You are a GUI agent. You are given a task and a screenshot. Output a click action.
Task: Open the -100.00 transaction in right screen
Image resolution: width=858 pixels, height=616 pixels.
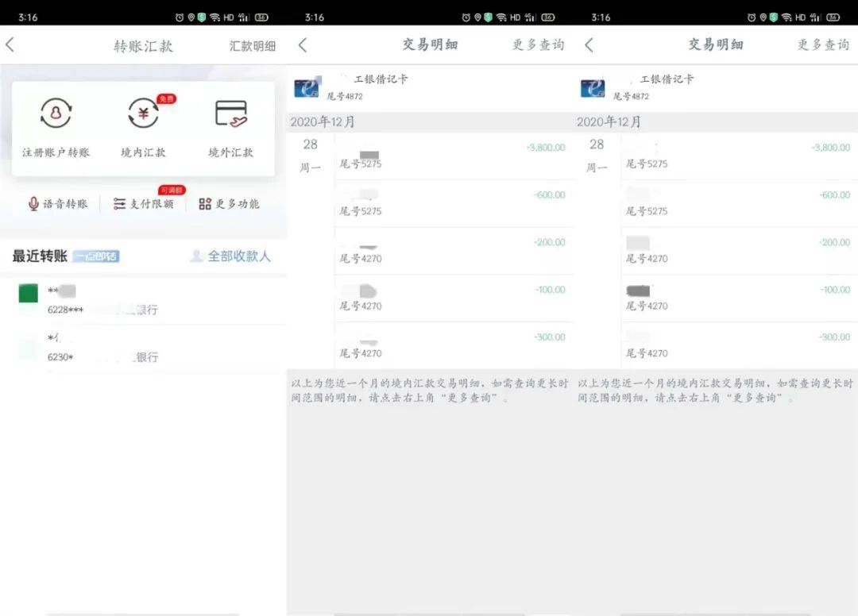tap(740, 298)
